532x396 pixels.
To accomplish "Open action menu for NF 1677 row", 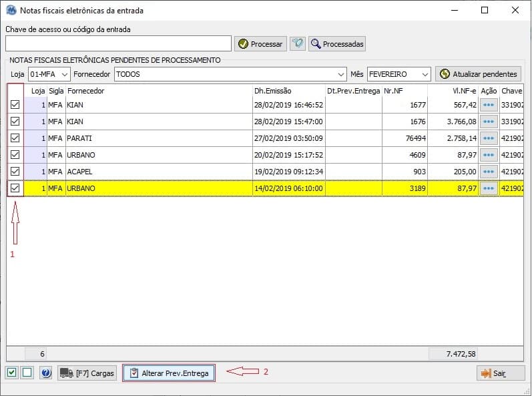I will pyautogui.click(x=489, y=105).
